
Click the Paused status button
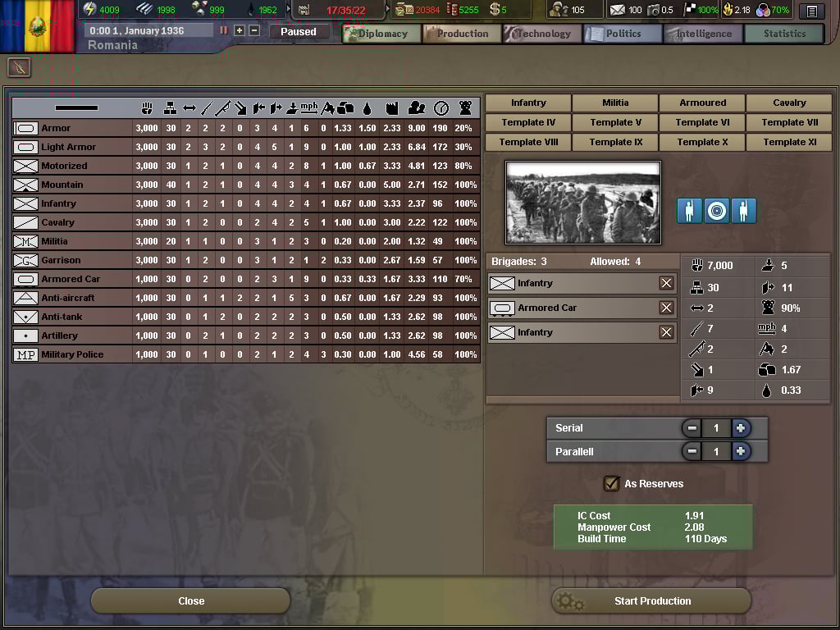[x=299, y=32]
